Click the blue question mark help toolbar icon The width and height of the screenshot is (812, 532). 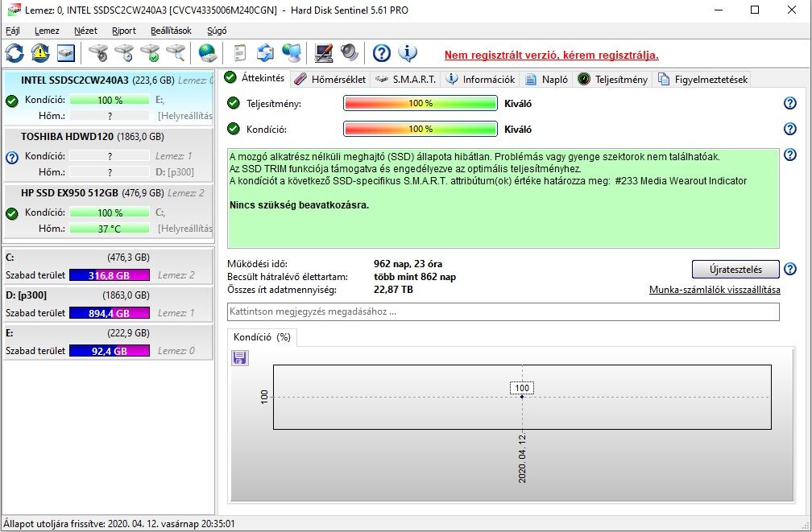pos(382,53)
